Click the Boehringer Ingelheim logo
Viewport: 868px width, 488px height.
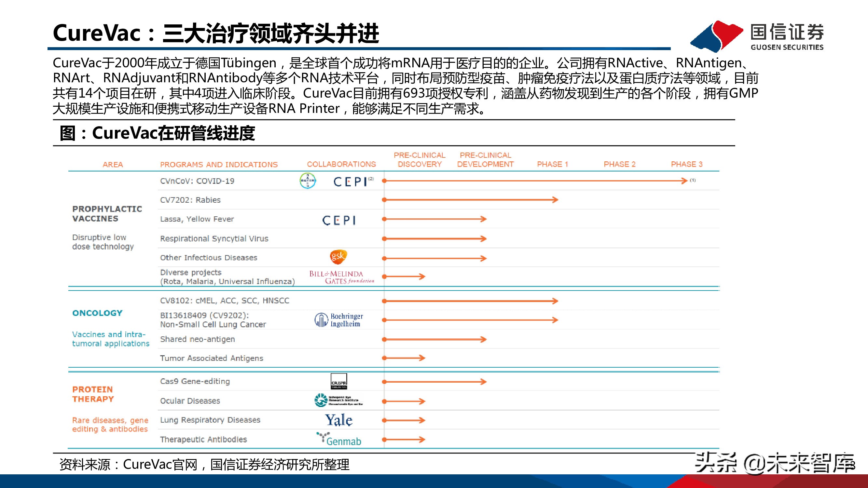pyautogui.click(x=339, y=320)
